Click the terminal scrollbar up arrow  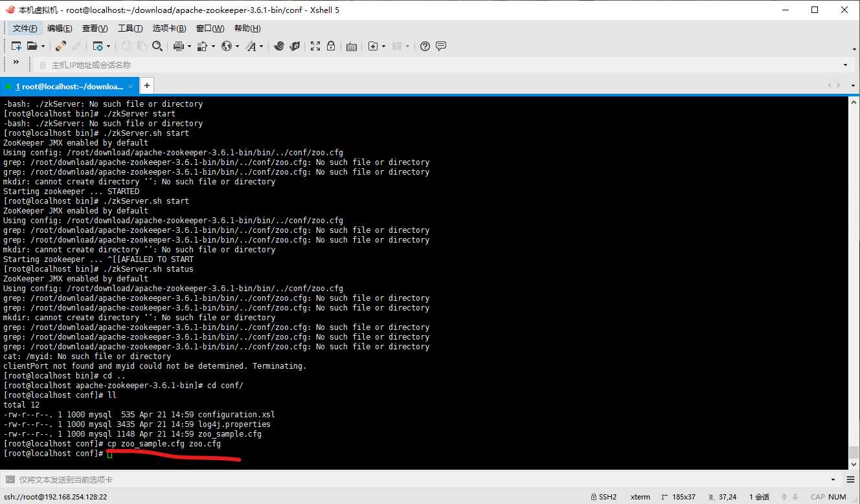[854, 102]
